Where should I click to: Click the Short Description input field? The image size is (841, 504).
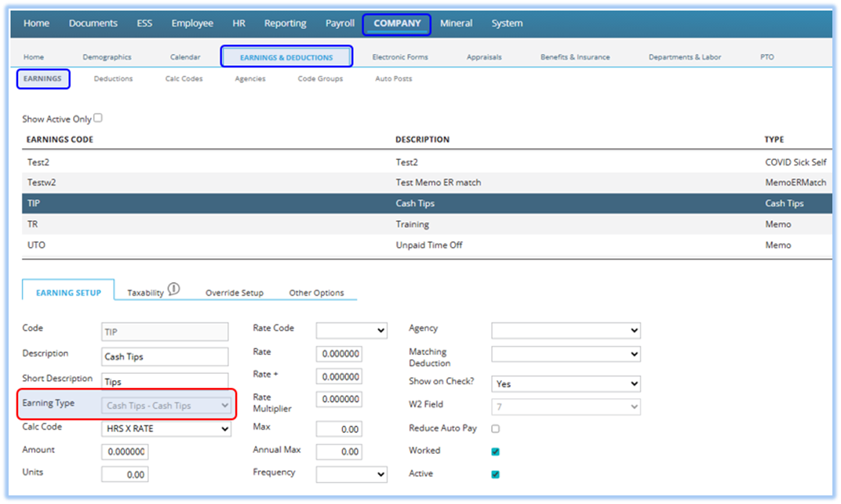165,381
